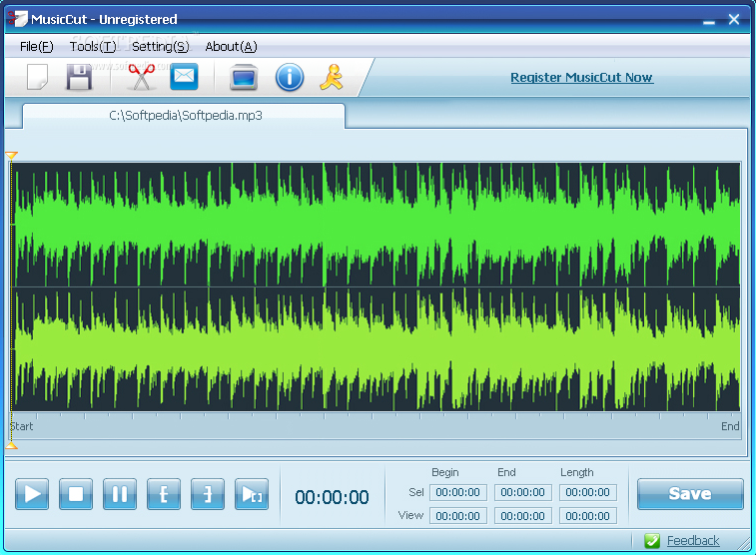
Task: Open the blue info icon
Action: (290, 77)
